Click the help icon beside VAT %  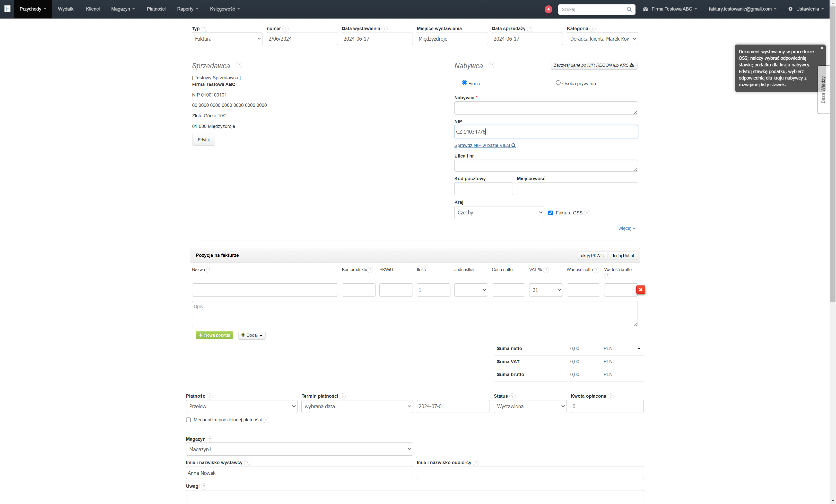tap(546, 270)
